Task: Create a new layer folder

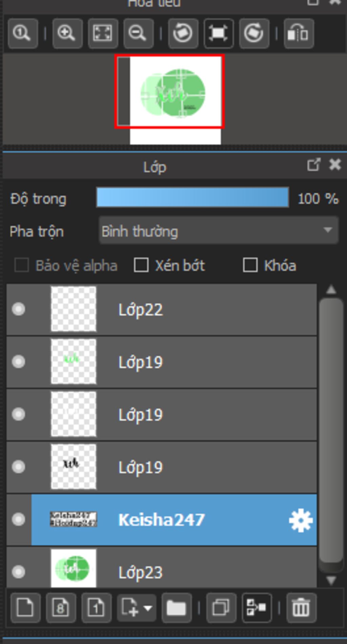Action: tap(177, 608)
